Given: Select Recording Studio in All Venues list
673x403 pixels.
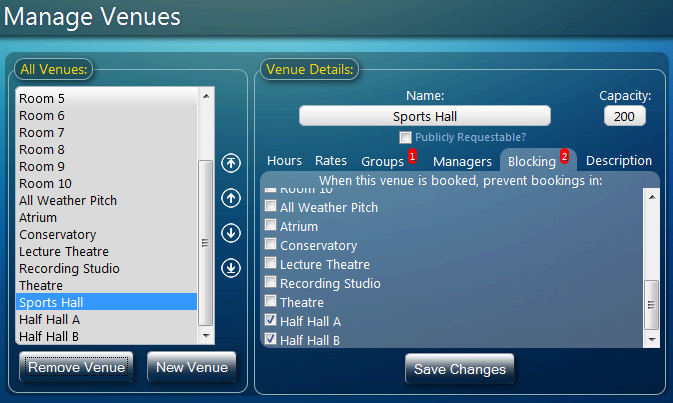Looking at the screenshot, I should [106, 268].
